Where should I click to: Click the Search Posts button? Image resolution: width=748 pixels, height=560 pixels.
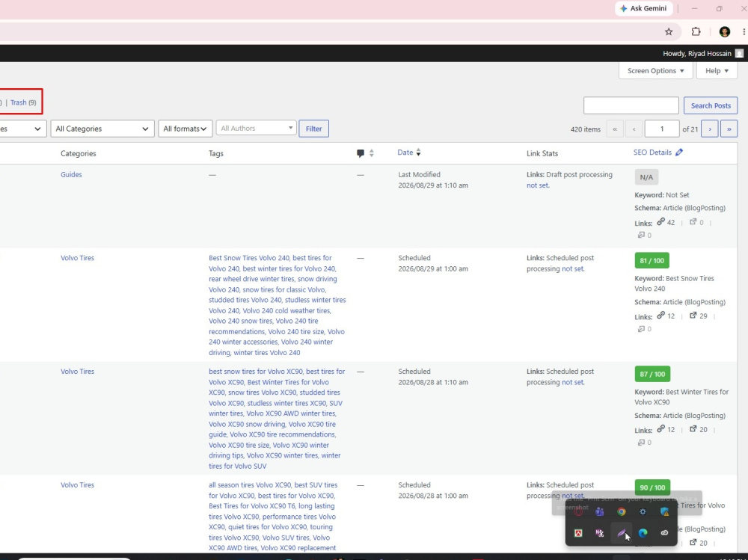tap(711, 105)
